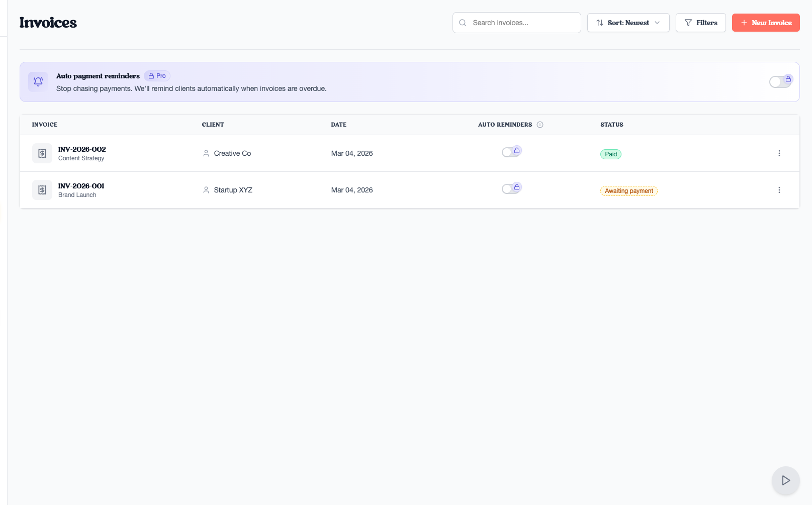Click the Awaiting payment status badge
812x505 pixels.
(x=628, y=191)
